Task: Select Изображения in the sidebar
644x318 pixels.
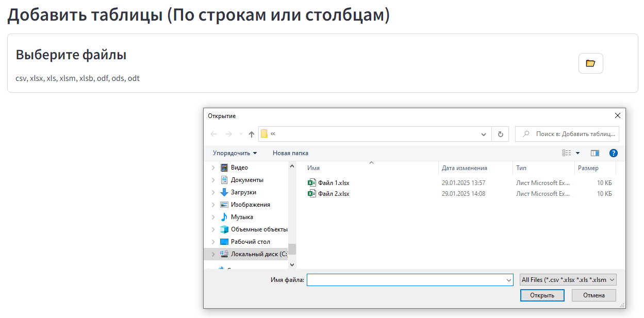Action: point(250,205)
